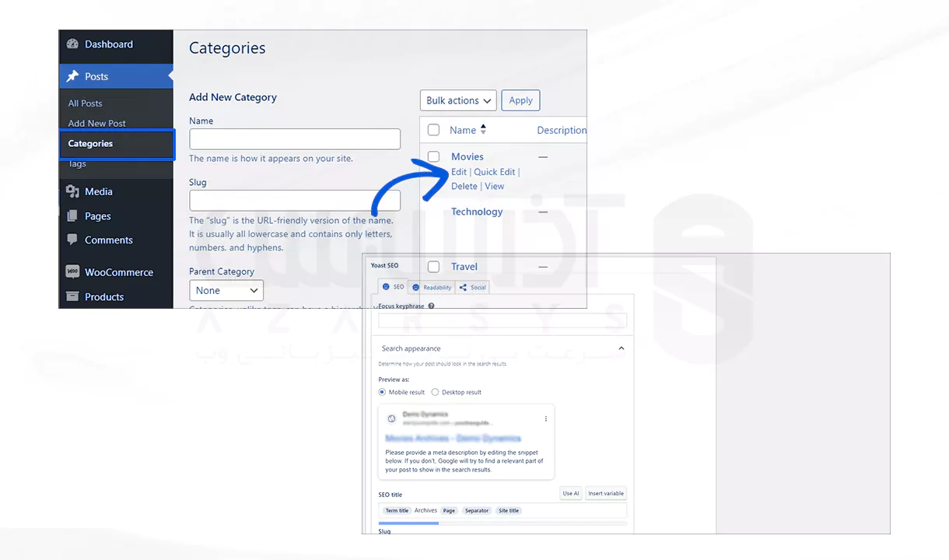Click the Media library icon
This screenshot has height=560, width=949.
(72, 191)
